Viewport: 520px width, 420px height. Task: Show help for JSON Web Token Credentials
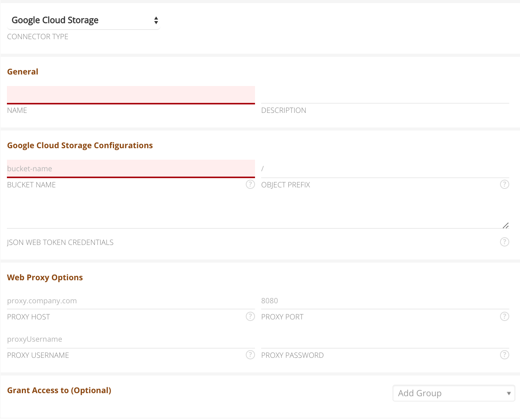pos(505,242)
